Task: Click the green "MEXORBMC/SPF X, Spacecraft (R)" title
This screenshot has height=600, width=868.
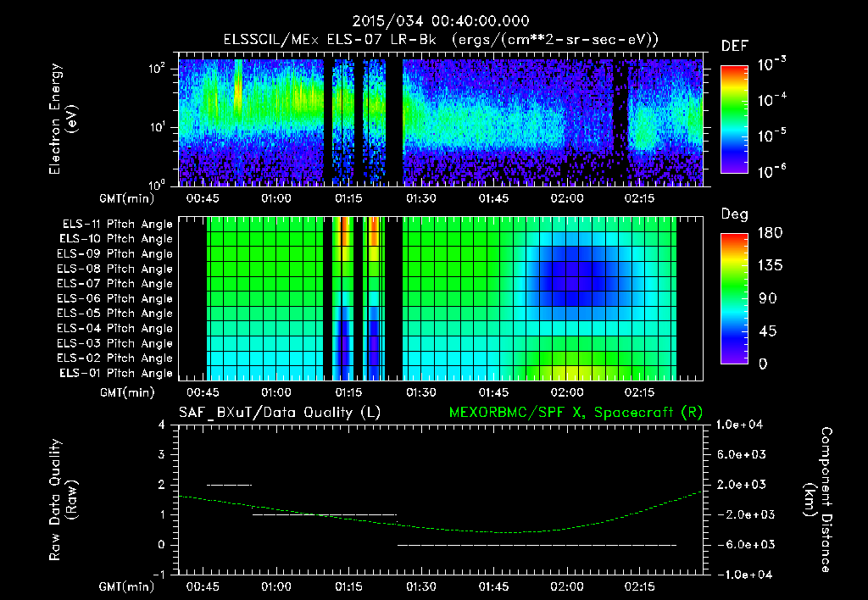Action: [576, 413]
